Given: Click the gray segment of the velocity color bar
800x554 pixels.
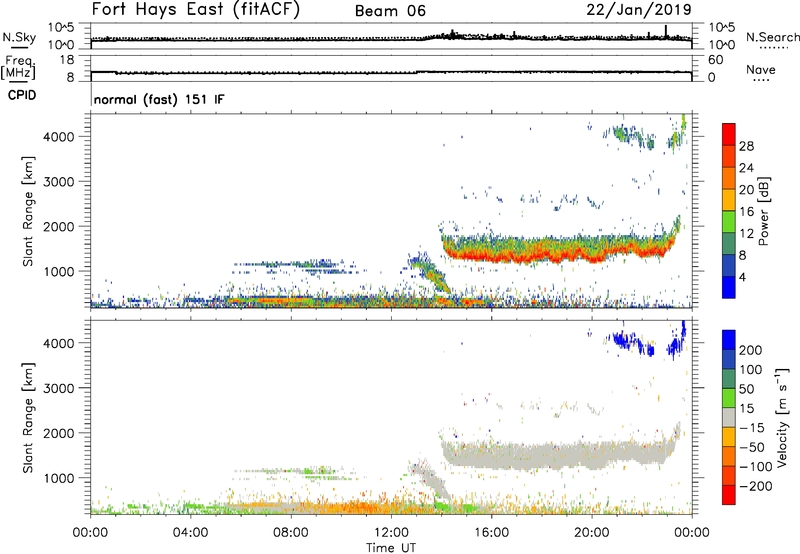Looking at the screenshot, I should (729, 417).
